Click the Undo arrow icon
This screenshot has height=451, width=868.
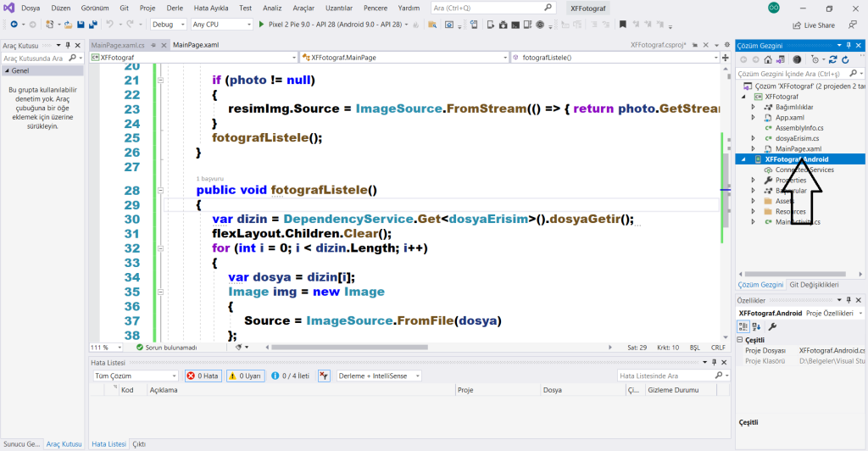tap(109, 25)
